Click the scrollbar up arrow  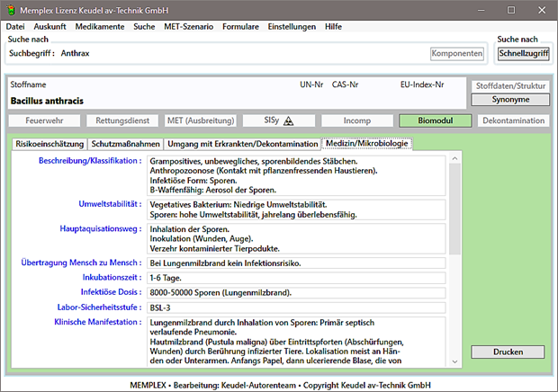tap(454, 158)
